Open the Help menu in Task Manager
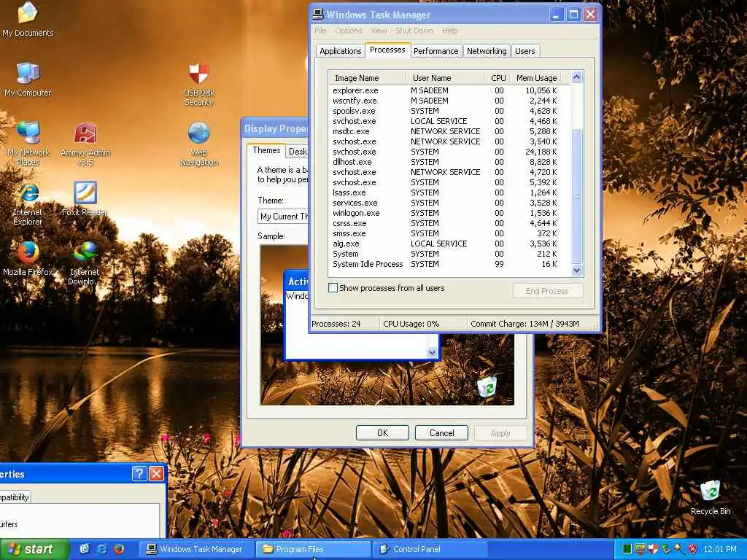The height and width of the screenshot is (560, 747). coord(449,31)
